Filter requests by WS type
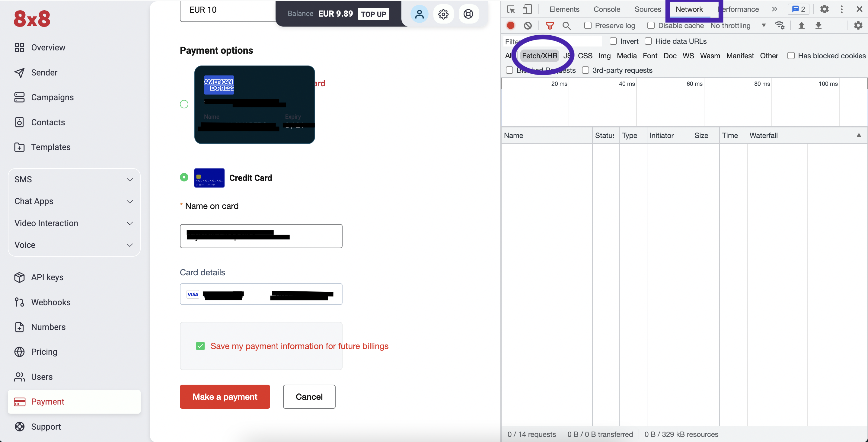This screenshot has width=868, height=442. click(x=688, y=56)
